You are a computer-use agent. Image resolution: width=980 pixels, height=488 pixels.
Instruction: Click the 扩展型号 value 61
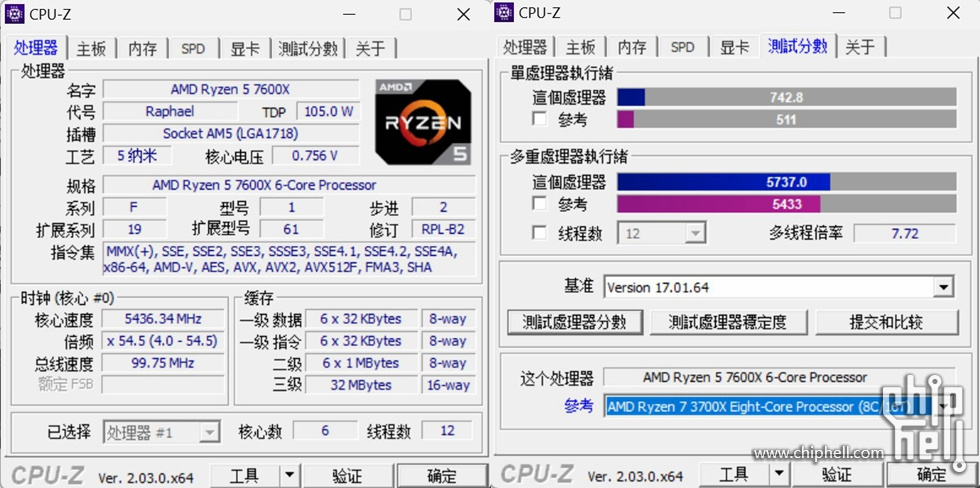pos(291,229)
